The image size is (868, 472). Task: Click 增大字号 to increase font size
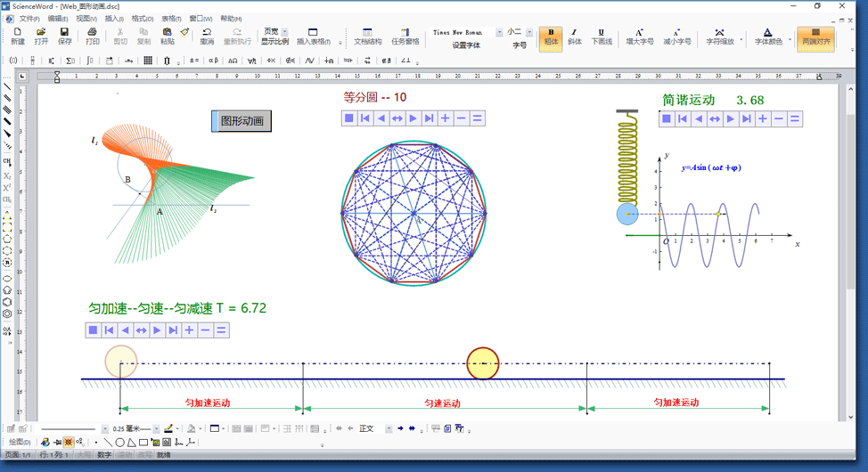pos(640,36)
